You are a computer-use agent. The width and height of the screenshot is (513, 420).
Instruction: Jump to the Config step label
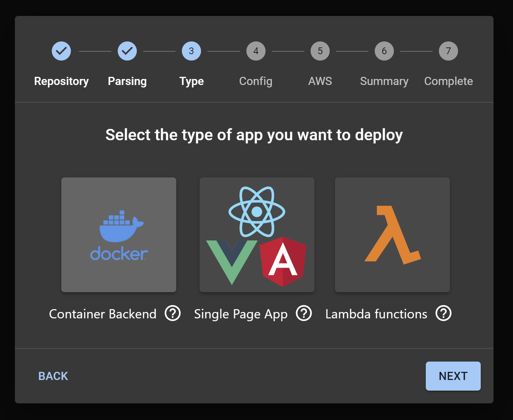(x=256, y=81)
